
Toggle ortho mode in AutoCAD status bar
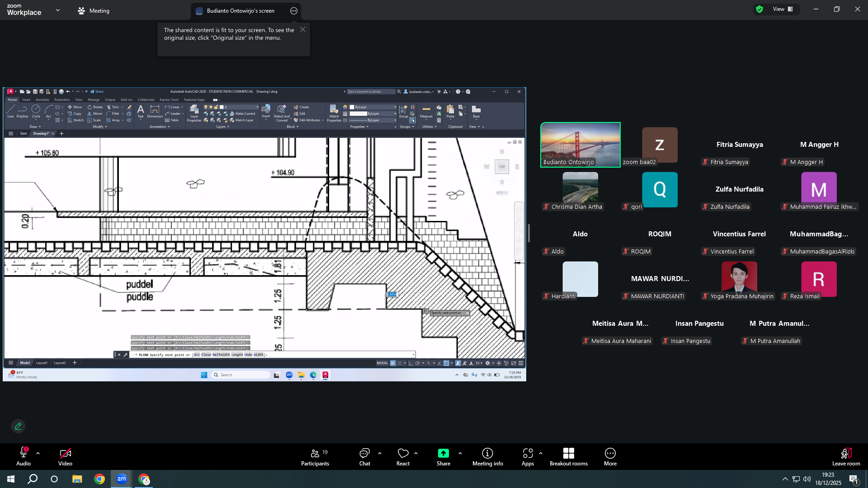coord(410,363)
